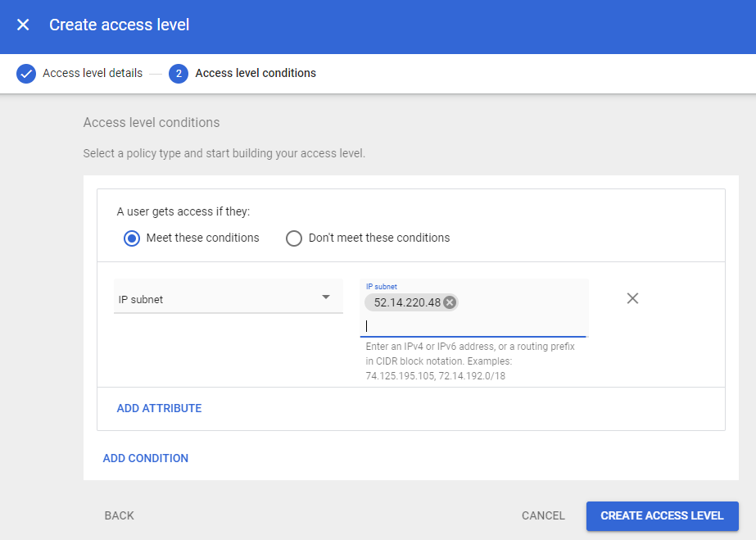The width and height of the screenshot is (756, 540).
Task: Go to the Access level details step
Action: point(93,73)
